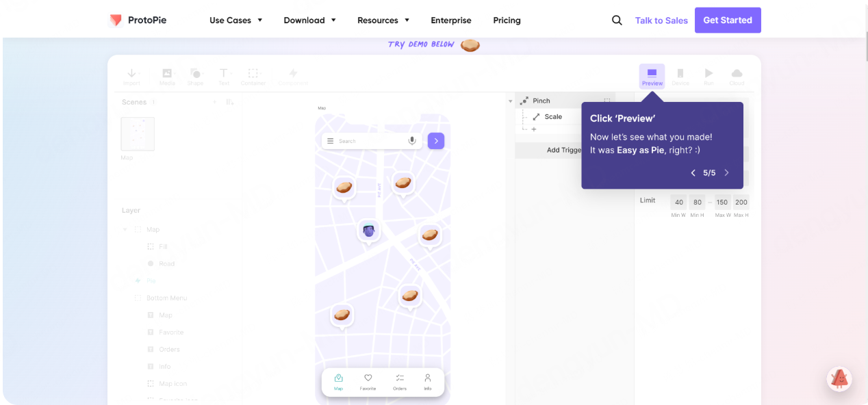Open the chat mascot widget
Image resolution: width=868 pixels, height=405 pixels.
pyautogui.click(x=839, y=378)
